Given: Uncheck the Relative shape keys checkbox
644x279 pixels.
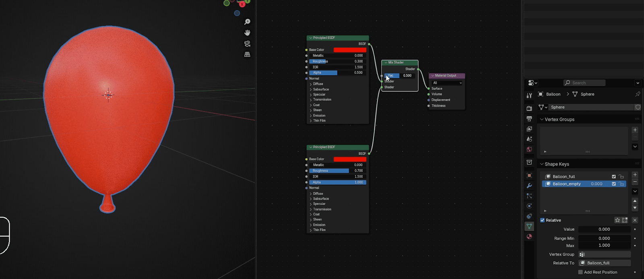Looking at the screenshot, I should click(x=543, y=220).
